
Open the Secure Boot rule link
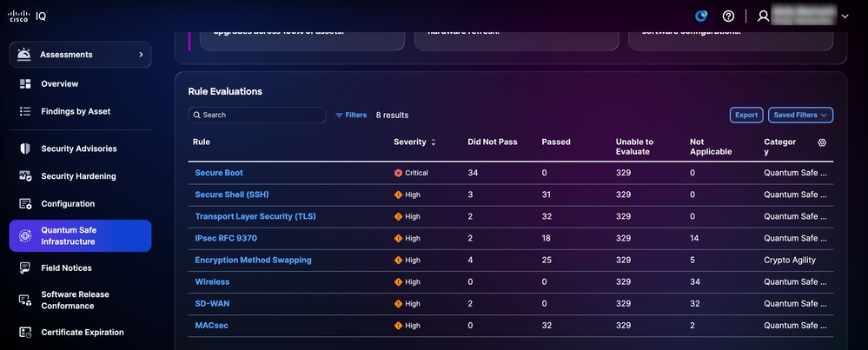[x=219, y=173]
